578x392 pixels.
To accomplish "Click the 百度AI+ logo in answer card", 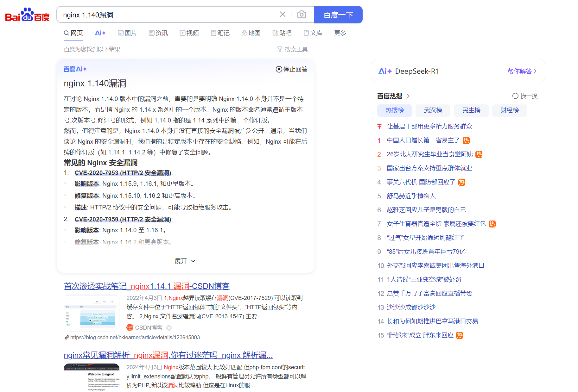I will (75, 69).
